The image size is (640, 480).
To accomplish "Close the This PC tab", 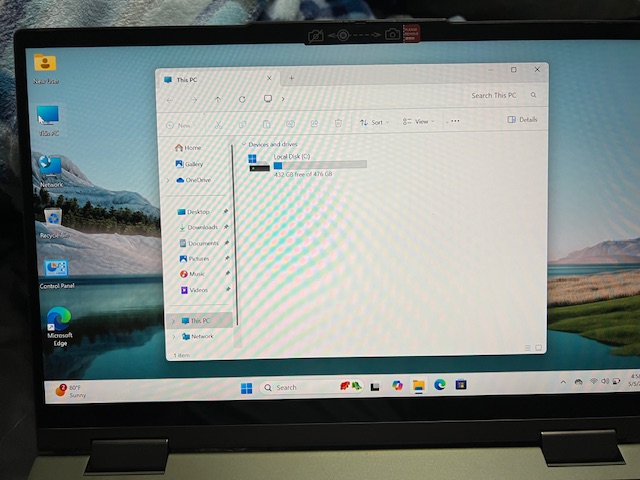I will click(269, 78).
